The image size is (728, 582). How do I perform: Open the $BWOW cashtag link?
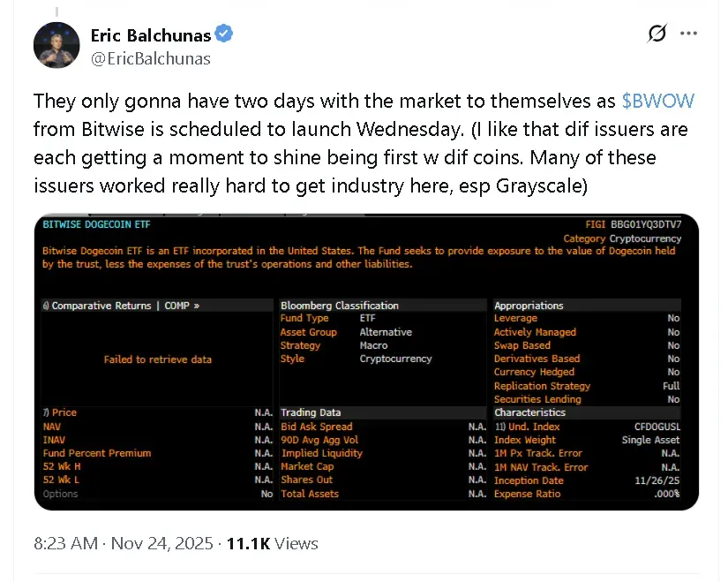(x=658, y=101)
